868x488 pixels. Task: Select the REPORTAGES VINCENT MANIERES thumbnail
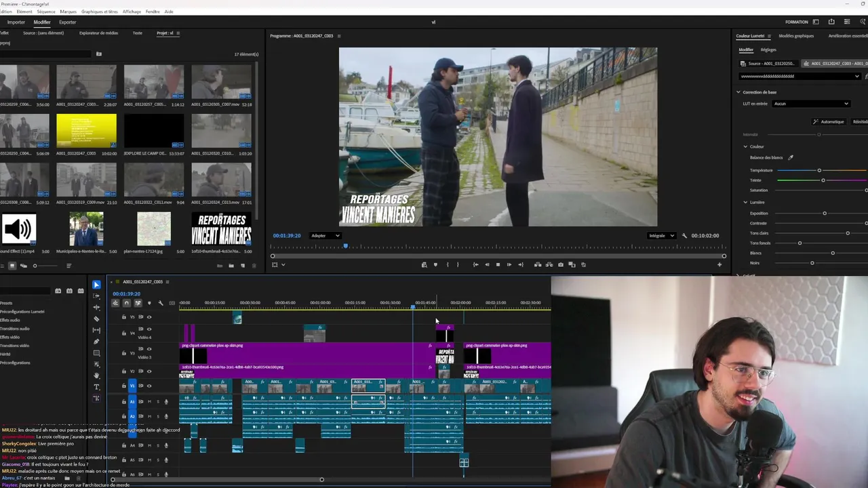coord(221,229)
